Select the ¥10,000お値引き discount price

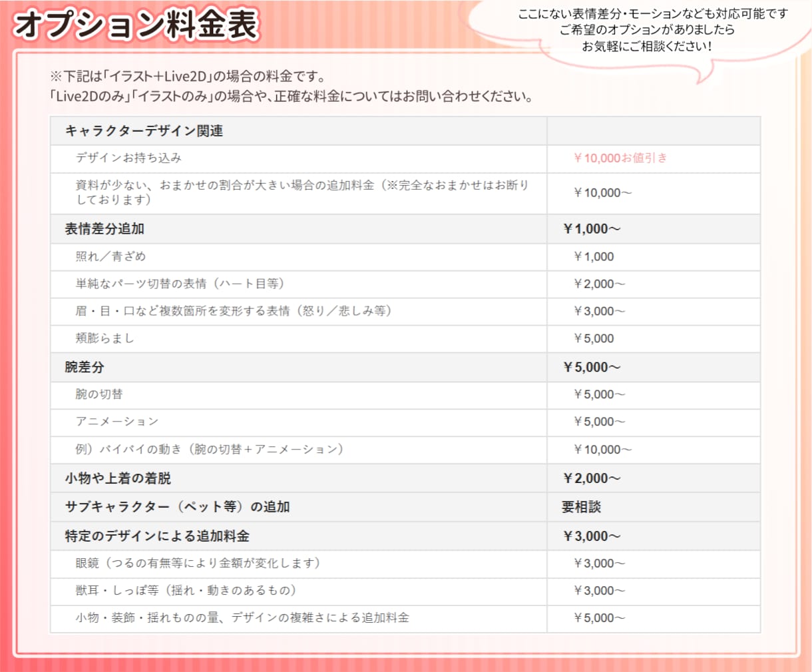point(620,158)
